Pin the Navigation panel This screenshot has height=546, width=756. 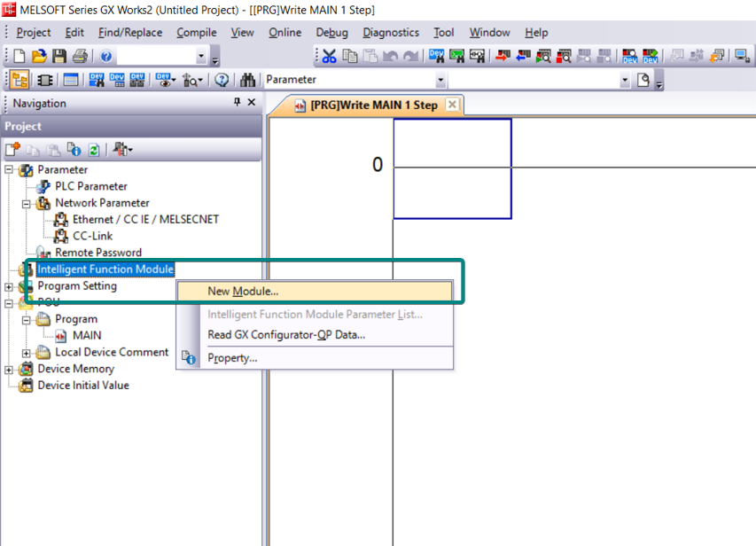(x=237, y=103)
